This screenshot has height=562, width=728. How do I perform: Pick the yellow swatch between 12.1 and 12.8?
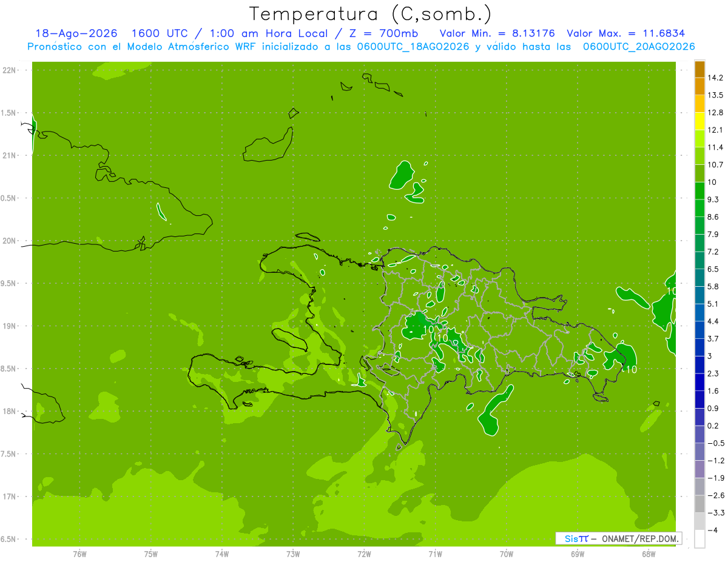click(x=699, y=121)
